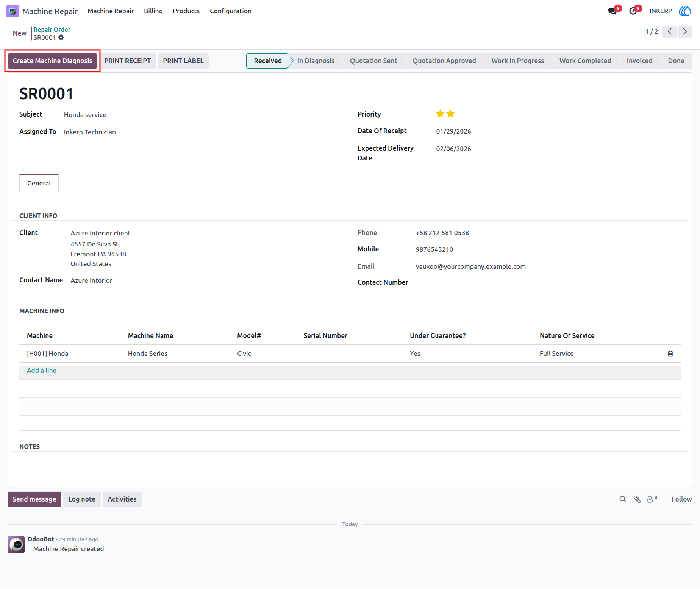Open the gear actions menu beside SR0001

(x=61, y=37)
